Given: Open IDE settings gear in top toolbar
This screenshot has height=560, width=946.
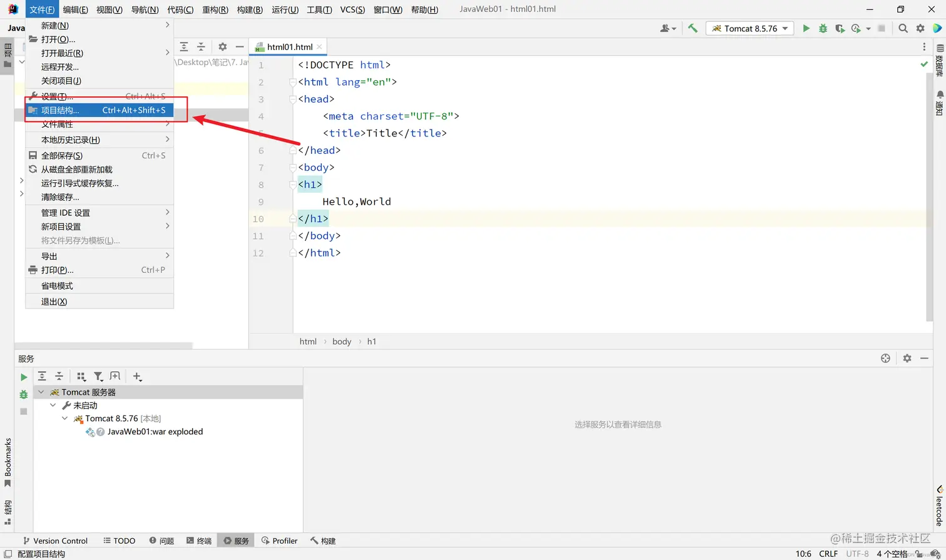Looking at the screenshot, I should [x=920, y=28].
